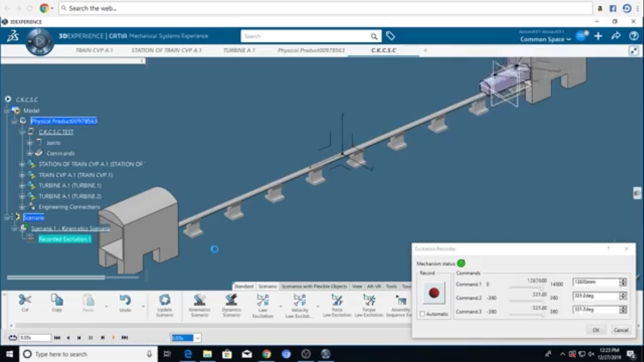The height and width of the screenshot is (362, 644).
Task: Open the Help question mark icon
Action: pos(634,36)
